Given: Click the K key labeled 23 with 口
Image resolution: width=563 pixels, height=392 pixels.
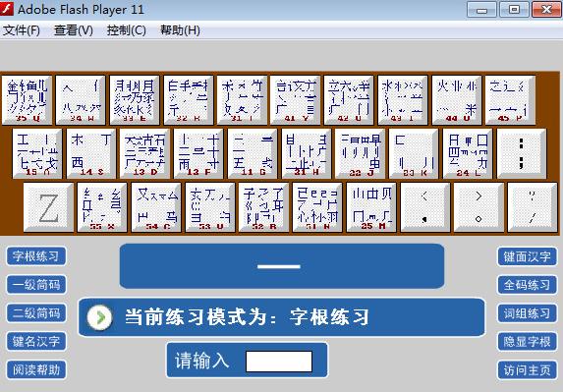Looking at the screenshot, I should pyautogui.click(x=414, y=153).
